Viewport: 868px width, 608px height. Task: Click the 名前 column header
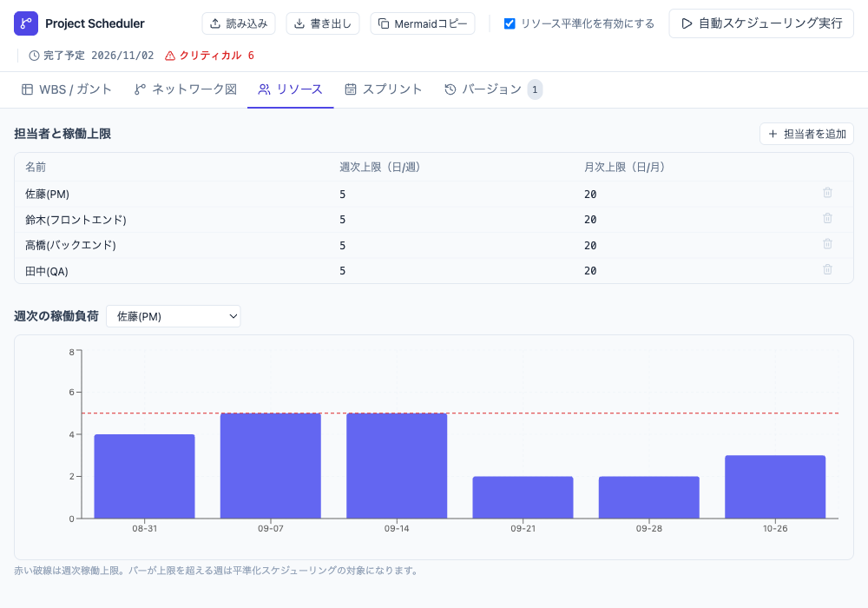(x=36, y=168)
